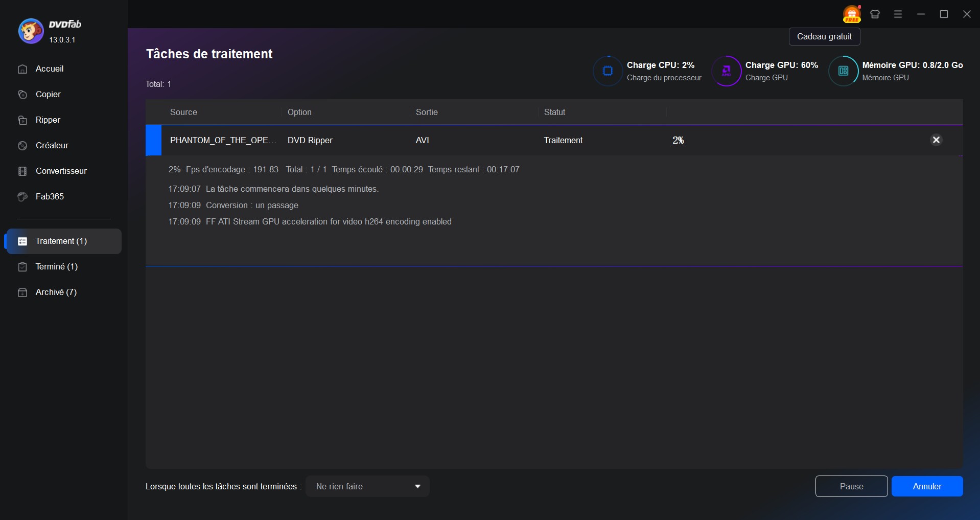980x520 pixels.
Task: Click the Traitement list icon
Action: click(x=22, y=241)
